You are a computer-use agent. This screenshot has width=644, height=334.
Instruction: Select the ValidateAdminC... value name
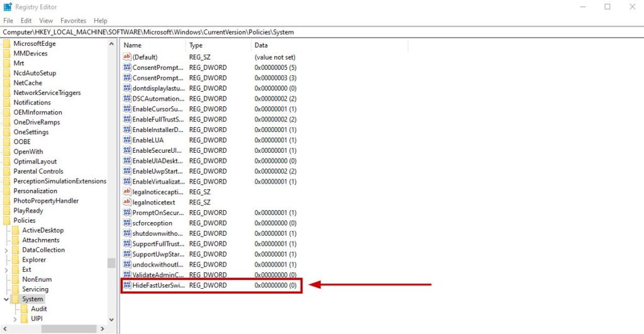pyautogui.click(x=158, y=274)
